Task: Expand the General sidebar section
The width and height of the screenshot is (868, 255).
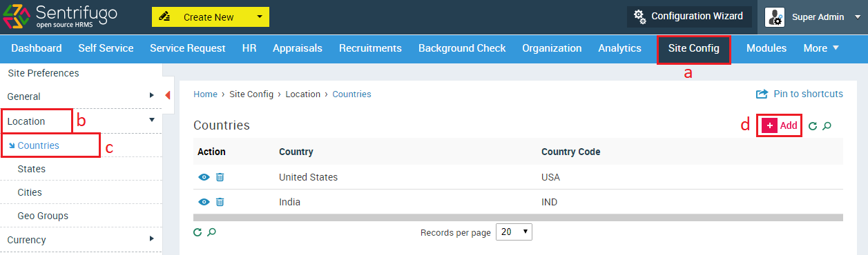Action: point(81,96)
